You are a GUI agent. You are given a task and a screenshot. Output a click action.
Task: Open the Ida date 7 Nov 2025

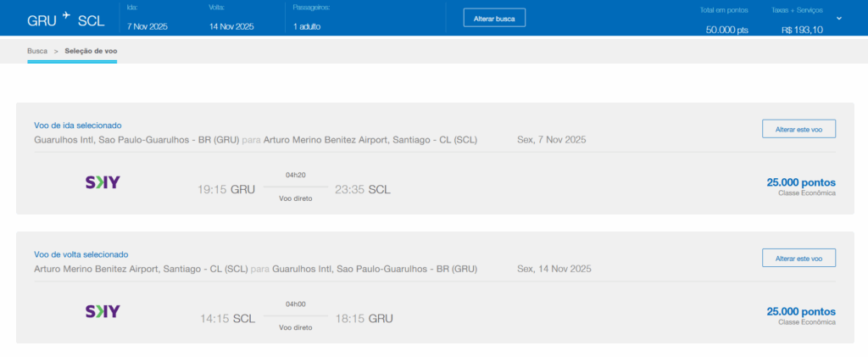(x=147, y=26)
